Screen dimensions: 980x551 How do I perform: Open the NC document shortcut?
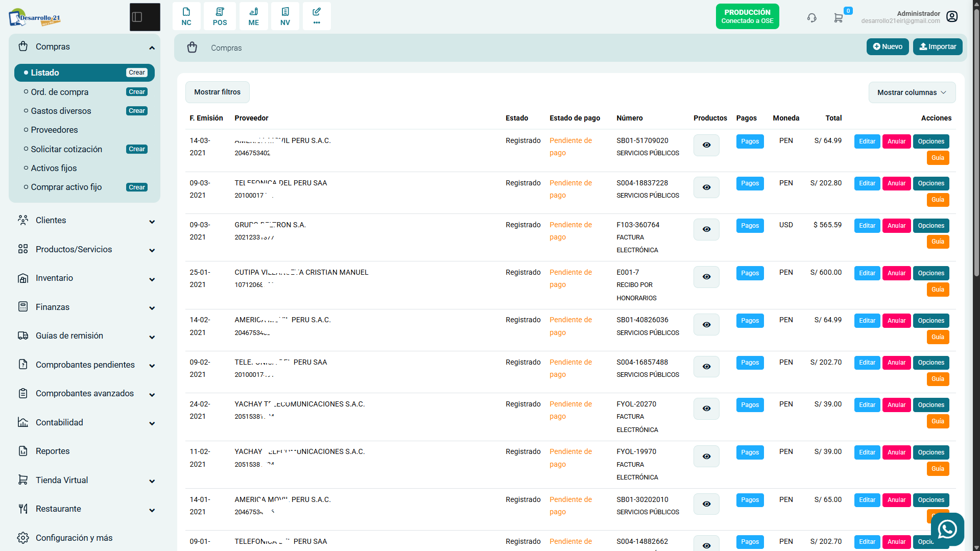[x=186, y=16]
